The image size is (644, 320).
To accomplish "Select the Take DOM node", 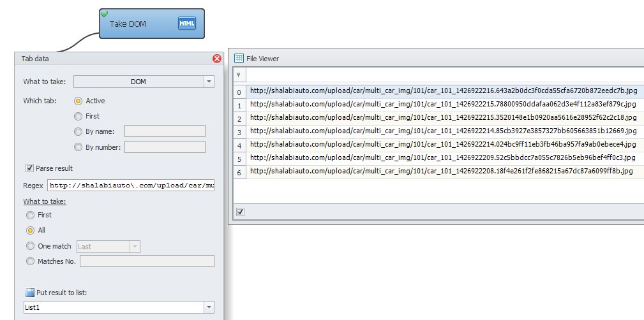I will click(x=152, y=24).
